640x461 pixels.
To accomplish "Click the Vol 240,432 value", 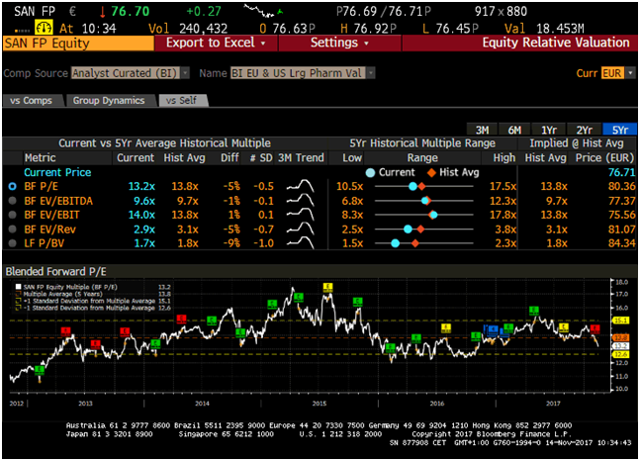I will (203, 28).
